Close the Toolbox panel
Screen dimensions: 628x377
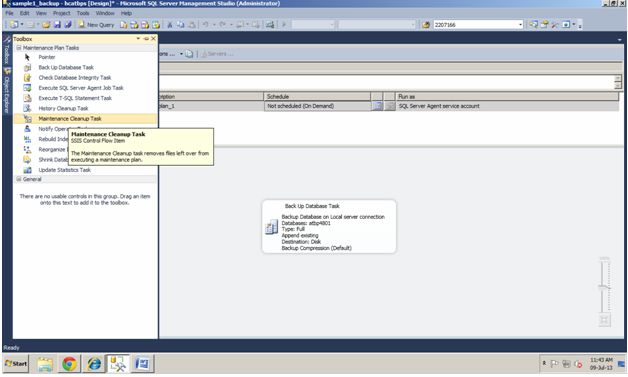(x=153, y=39)
